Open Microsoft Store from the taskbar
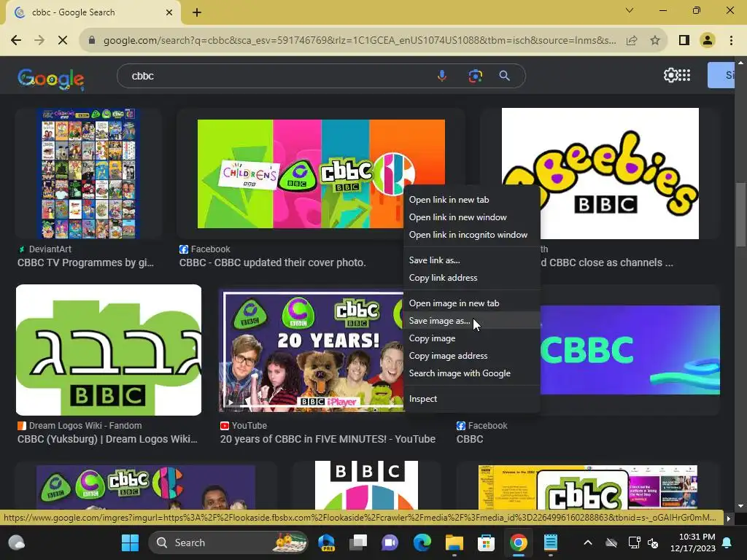747x560 pixels. tap(486, 542)
